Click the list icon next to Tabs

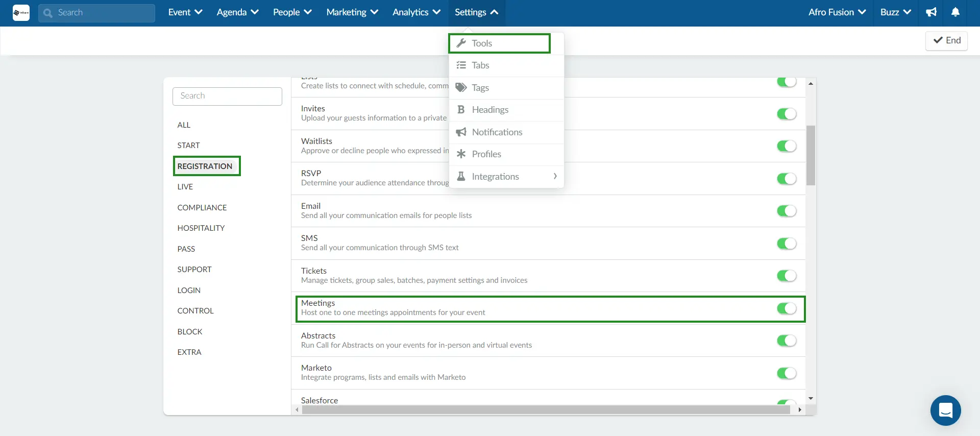pyautogui.click(x=461, y=65)
